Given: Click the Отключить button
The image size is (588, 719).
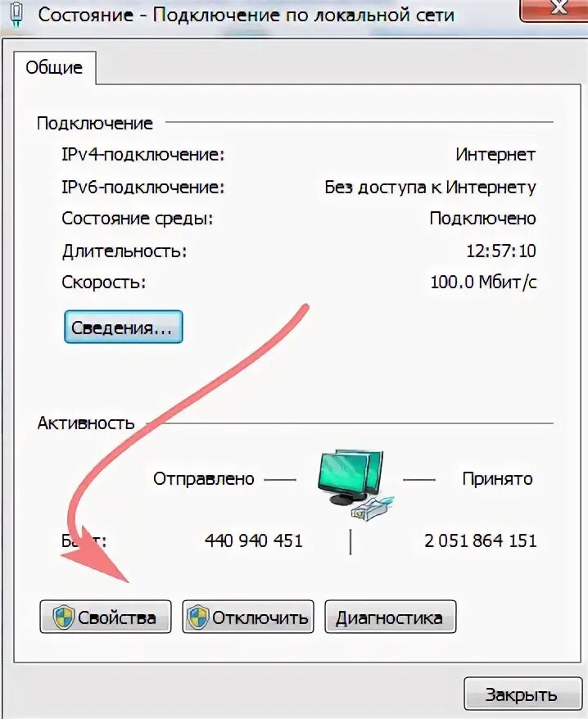Looking at the screenshot, I should pos(248,617).
